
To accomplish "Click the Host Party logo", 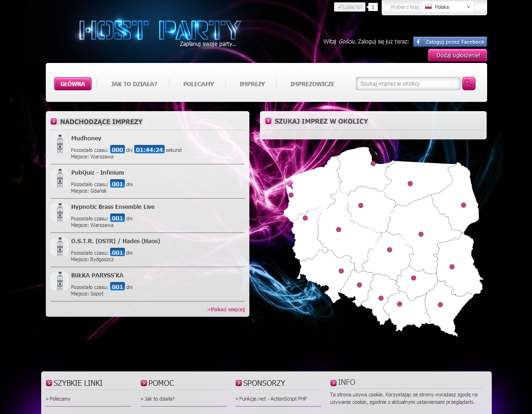I will pos(160,31).
